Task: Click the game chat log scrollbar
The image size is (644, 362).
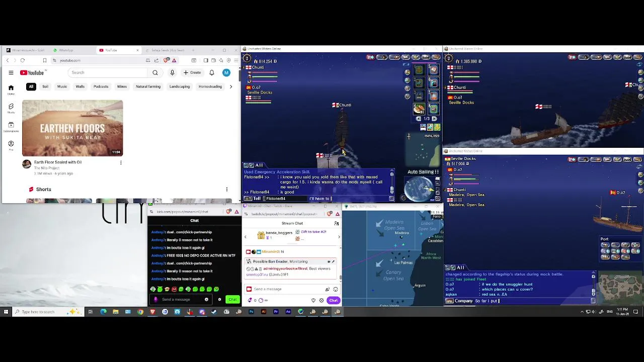Action: (392, 184)
